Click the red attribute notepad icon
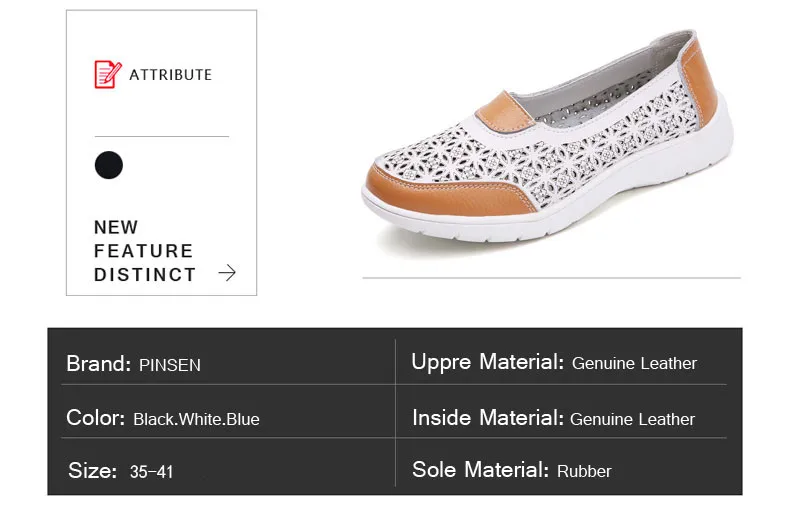Image resolution: width=790 pixels, height=527 pixels. tap(107, 75)
